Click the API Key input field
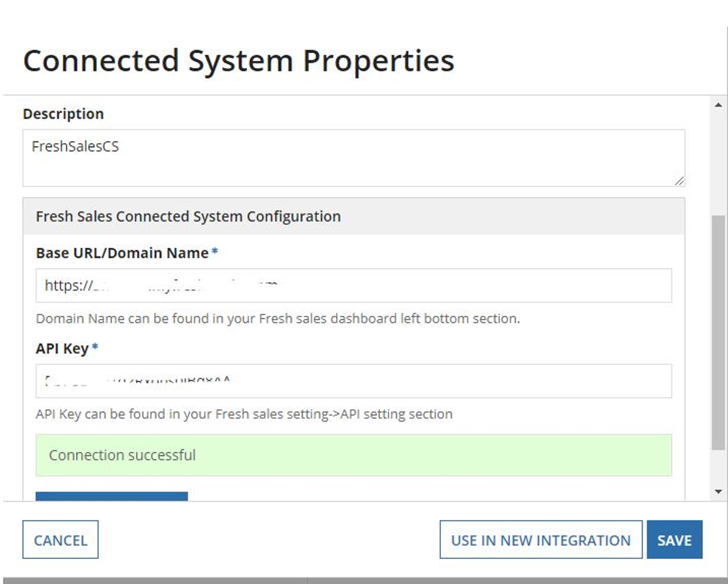 [354, 381]
